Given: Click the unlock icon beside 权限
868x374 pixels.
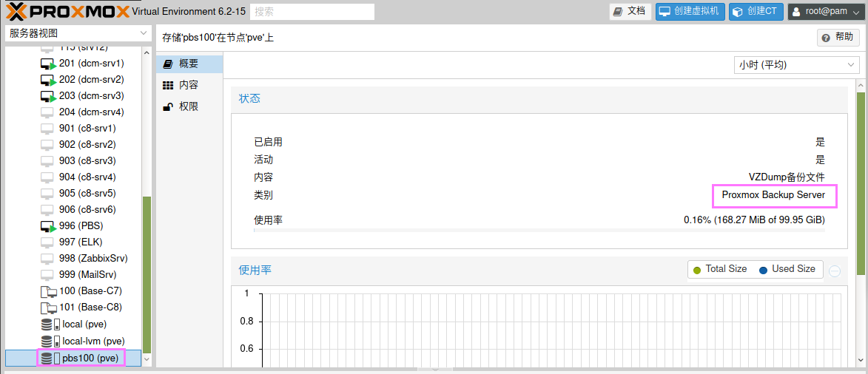Looking at the screenshot, I should pos(168,106).
